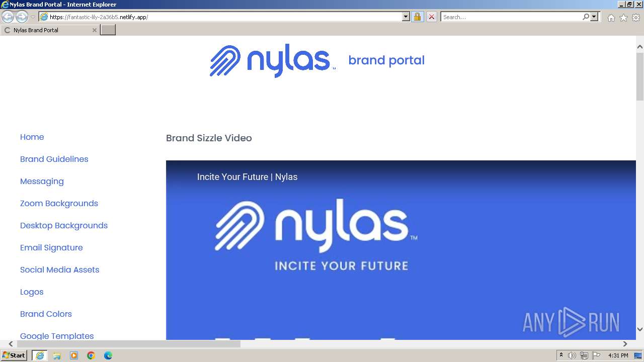
Task: Play the Brand Sizzle video thumbnail
Action: pos(401,250)
